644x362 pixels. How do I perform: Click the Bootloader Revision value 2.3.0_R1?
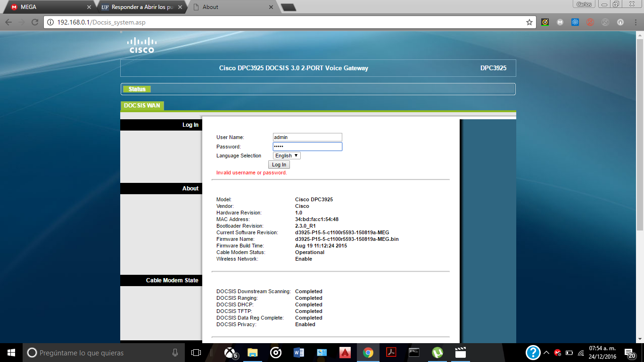tap(305, 226)
